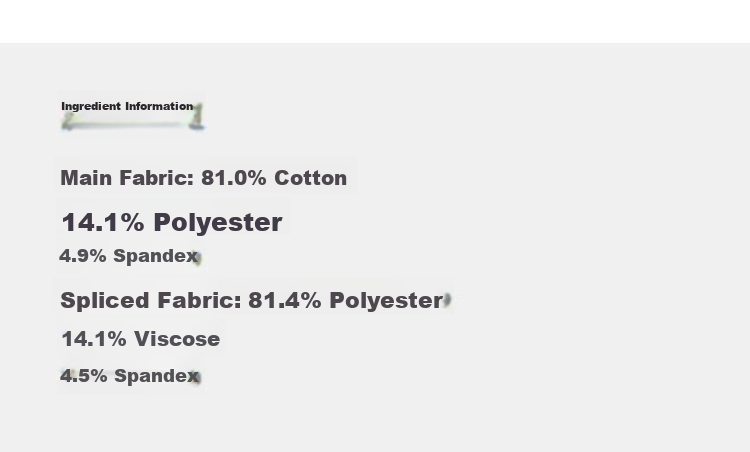Click the 4.5% Spandex line
This screenshot has height=452, width=750.
(130, 375)
